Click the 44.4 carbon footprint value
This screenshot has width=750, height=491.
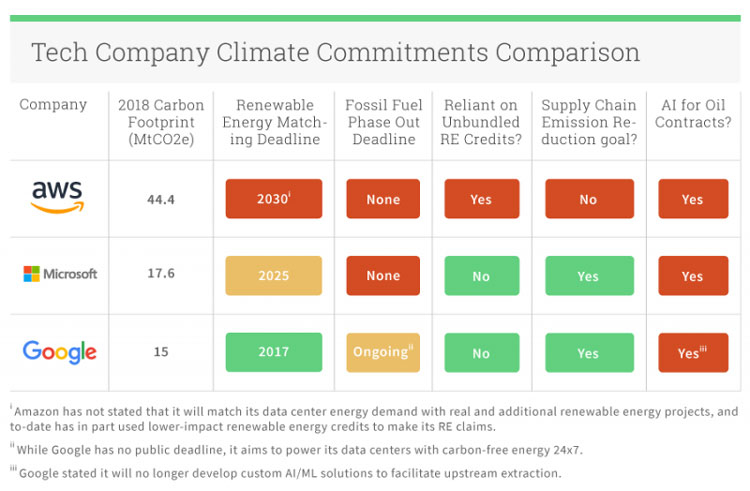click(x=161, y=199)
